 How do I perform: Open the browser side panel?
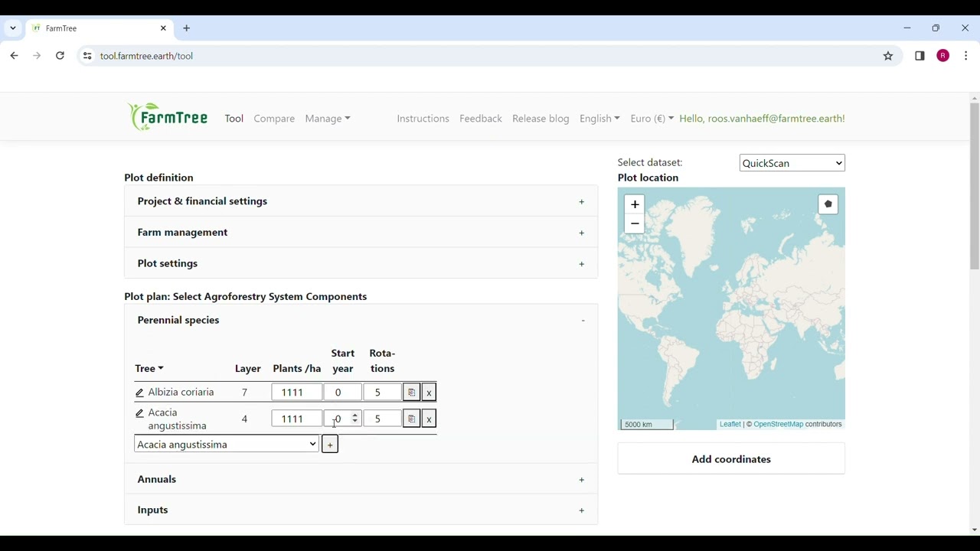920,56
